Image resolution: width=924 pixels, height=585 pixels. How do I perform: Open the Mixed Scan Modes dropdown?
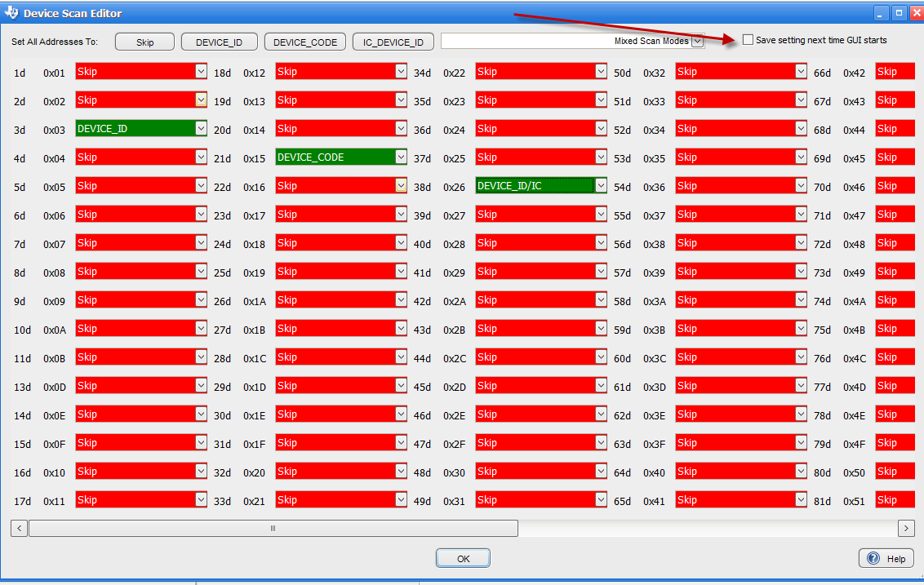click(698, 42)
